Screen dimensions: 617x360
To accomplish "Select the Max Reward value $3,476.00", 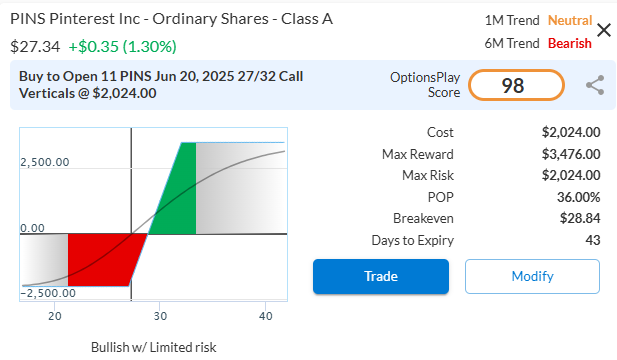I will click(x=571, y=154).
